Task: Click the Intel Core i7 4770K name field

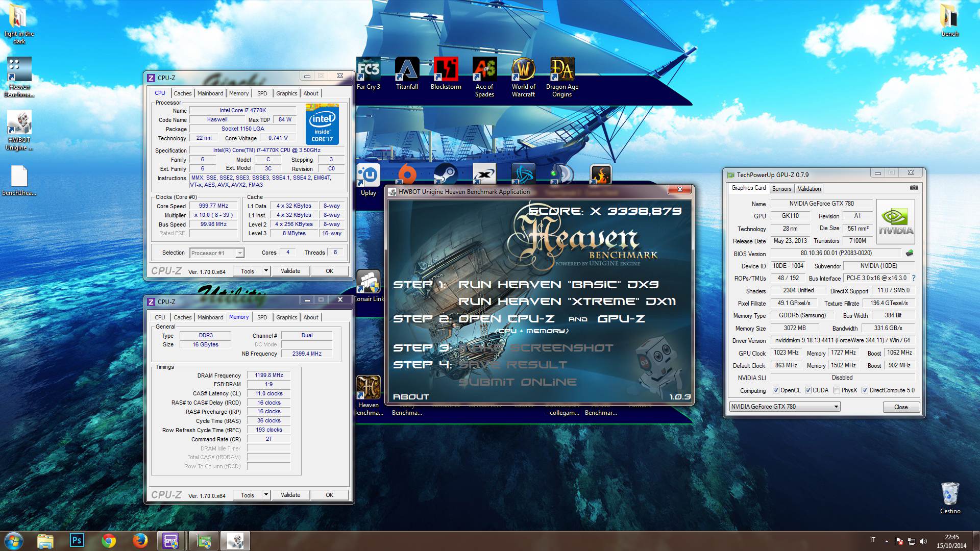Action: [243, 110]
